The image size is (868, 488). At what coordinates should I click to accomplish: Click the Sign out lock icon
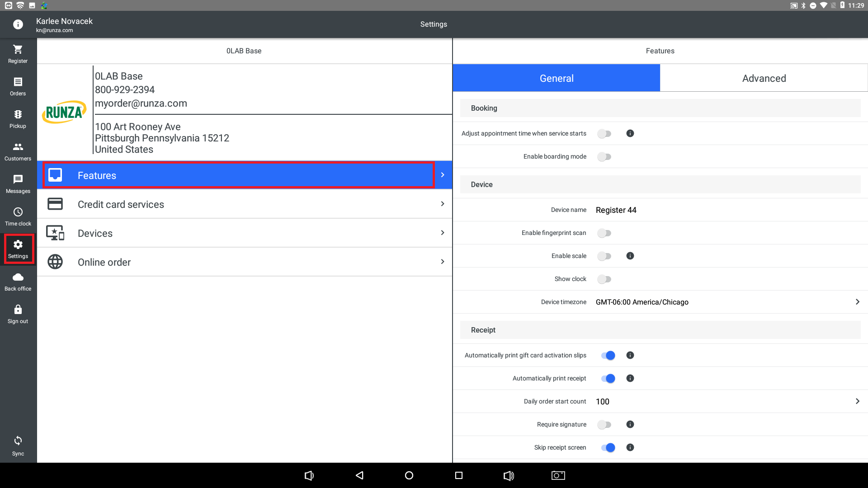18,310
